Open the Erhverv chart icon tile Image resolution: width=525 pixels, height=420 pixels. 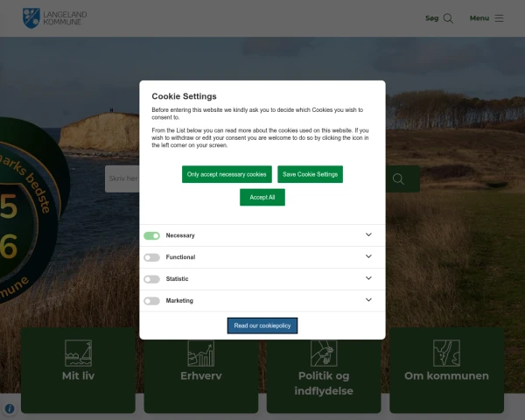point(200,353)
